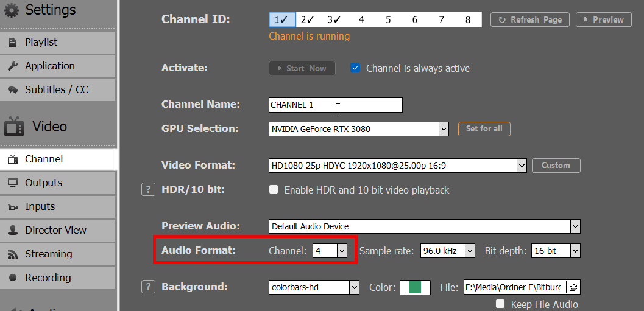Click the Subtitles / CC speech bubble icon
This screenshot has height=311, width=644.
pos(13,90)
